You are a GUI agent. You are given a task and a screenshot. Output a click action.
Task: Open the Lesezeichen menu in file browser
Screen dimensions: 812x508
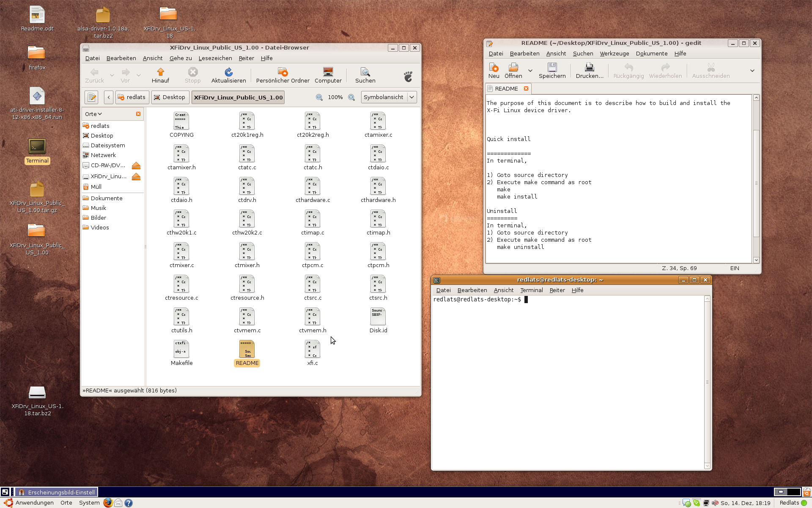pos(215,58)
